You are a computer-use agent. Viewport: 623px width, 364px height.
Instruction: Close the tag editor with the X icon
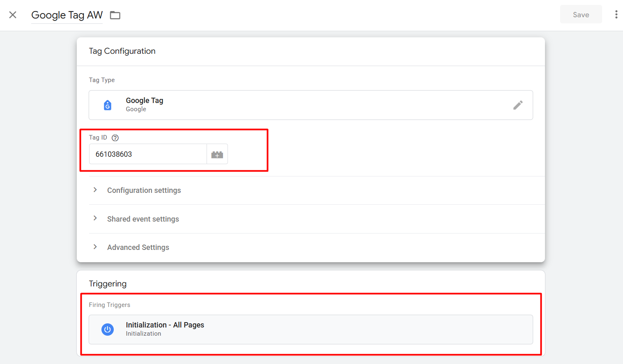point(13,15)
